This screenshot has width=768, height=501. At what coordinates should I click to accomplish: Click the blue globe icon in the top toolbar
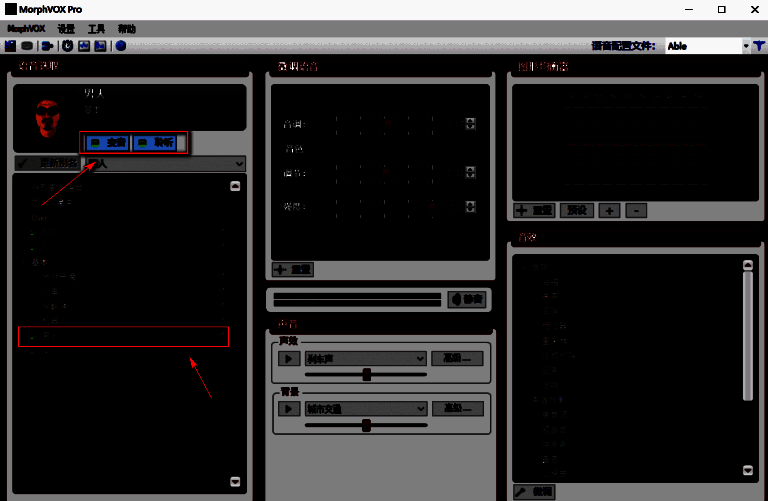(120, 46)
